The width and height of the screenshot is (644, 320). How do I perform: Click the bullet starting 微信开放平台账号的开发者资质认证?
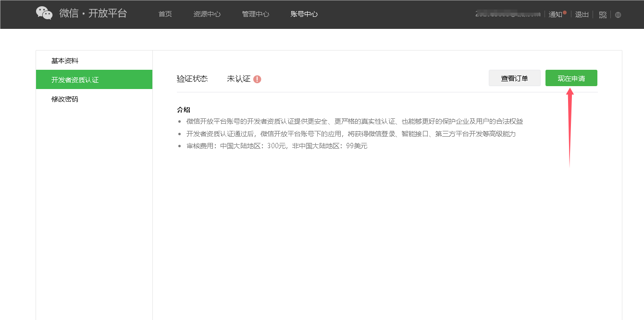(355, 121)
